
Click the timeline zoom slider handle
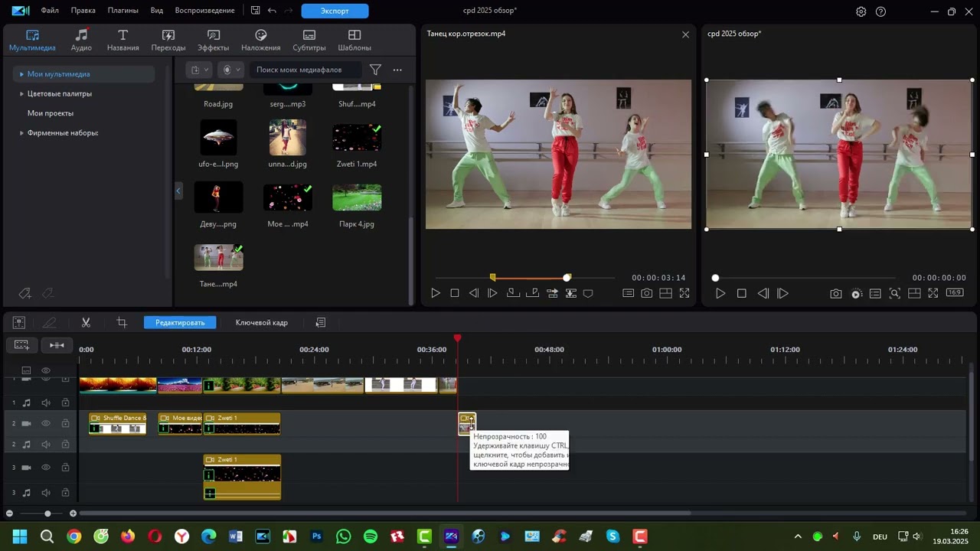[47, 514]
